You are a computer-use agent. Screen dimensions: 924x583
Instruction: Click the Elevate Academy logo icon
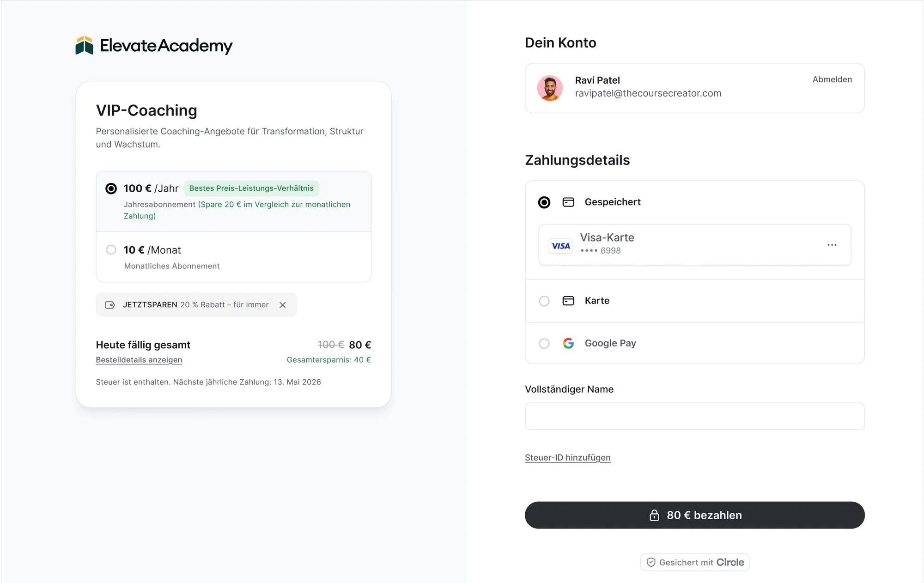point(85,45)
